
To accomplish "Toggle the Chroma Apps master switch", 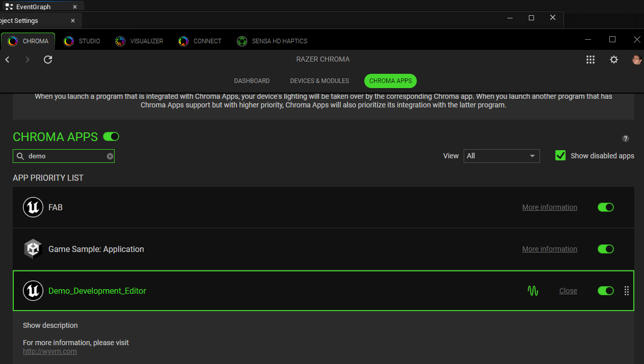I will [111, 136].
